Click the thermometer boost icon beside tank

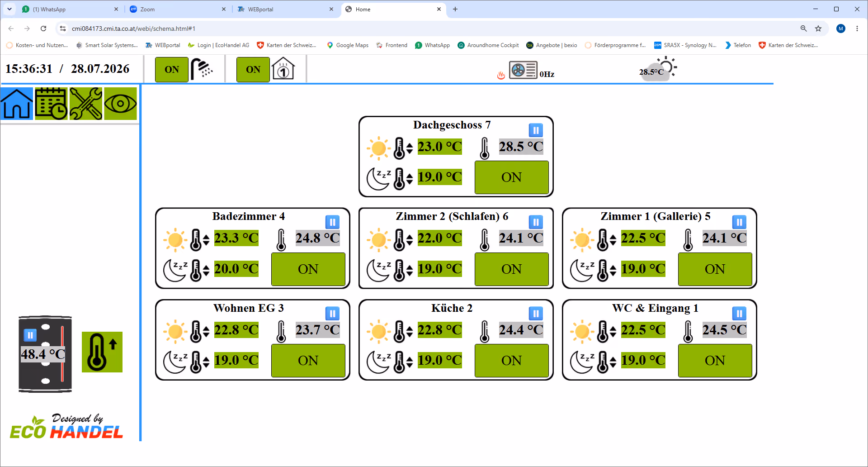tap(102, 352)
